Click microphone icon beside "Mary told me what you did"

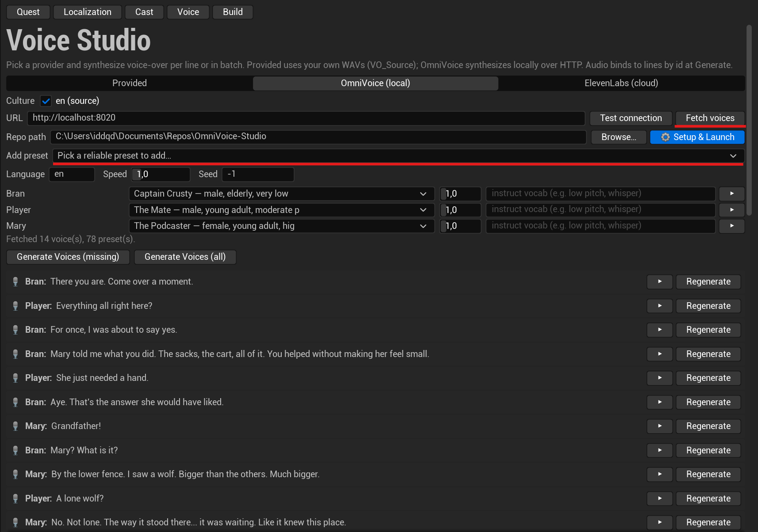[x=15, y=354]
